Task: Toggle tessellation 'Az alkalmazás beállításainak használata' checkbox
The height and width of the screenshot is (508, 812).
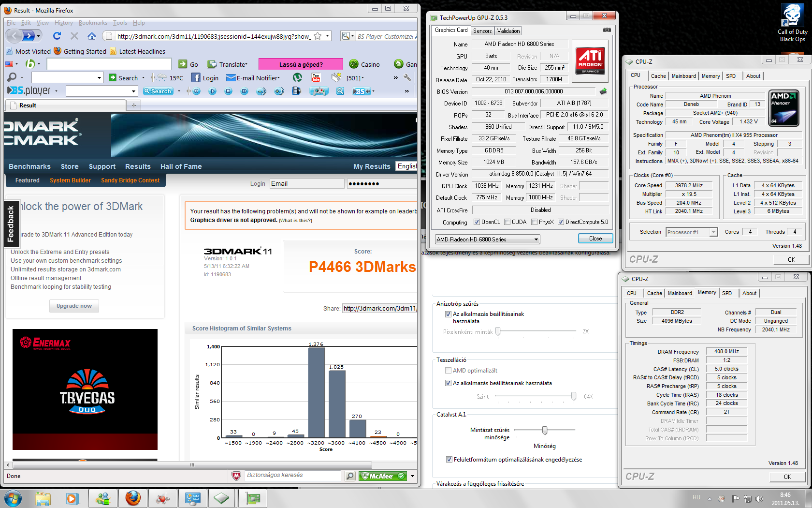Action: (x=449, y=383)
